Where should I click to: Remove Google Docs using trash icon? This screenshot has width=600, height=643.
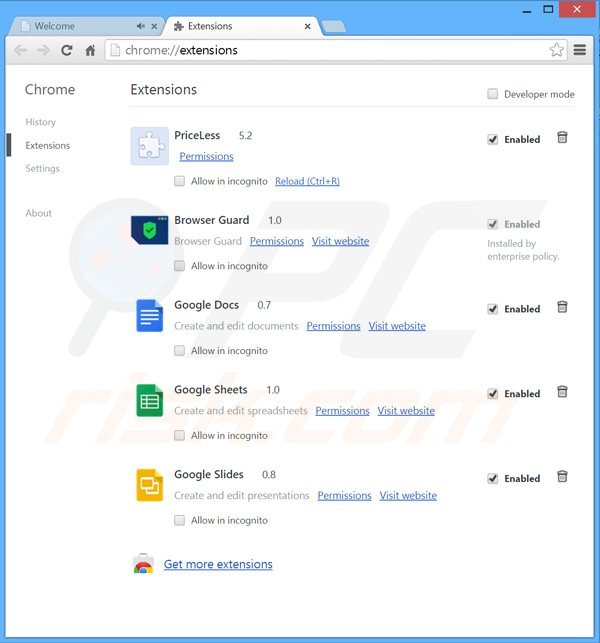tap(562, 307)
